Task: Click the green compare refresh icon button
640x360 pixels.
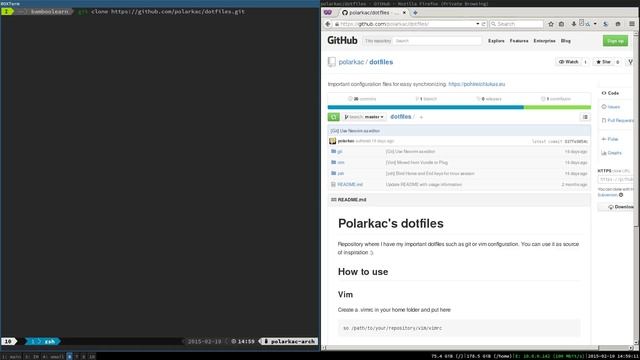Action: coord(333,117)
